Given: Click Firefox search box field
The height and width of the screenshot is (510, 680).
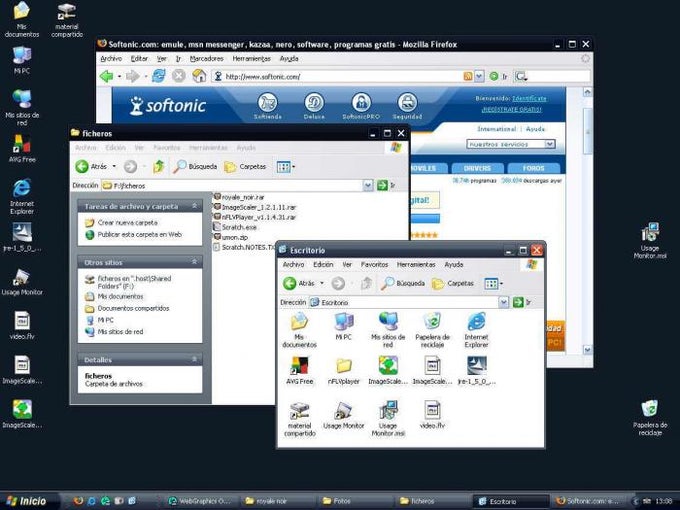Looking at the screenshot, I should pyautogui.click(x=559, y=76).
